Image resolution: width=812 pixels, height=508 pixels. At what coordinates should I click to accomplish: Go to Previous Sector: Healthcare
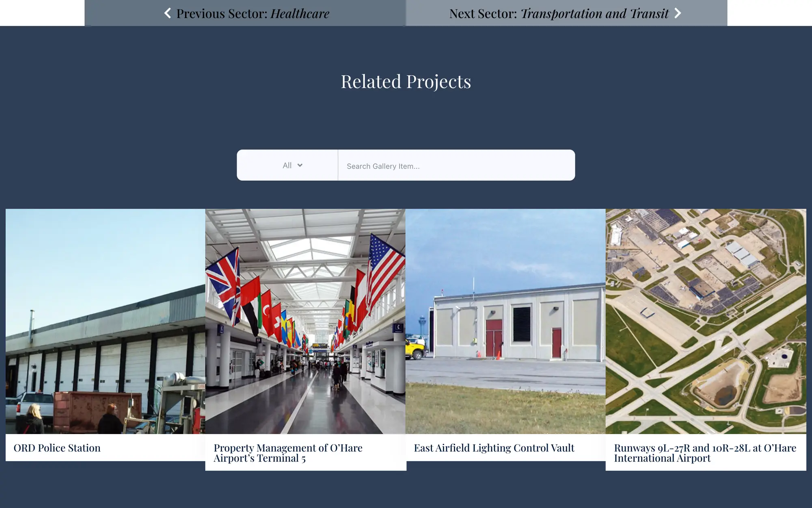point(245,13)
